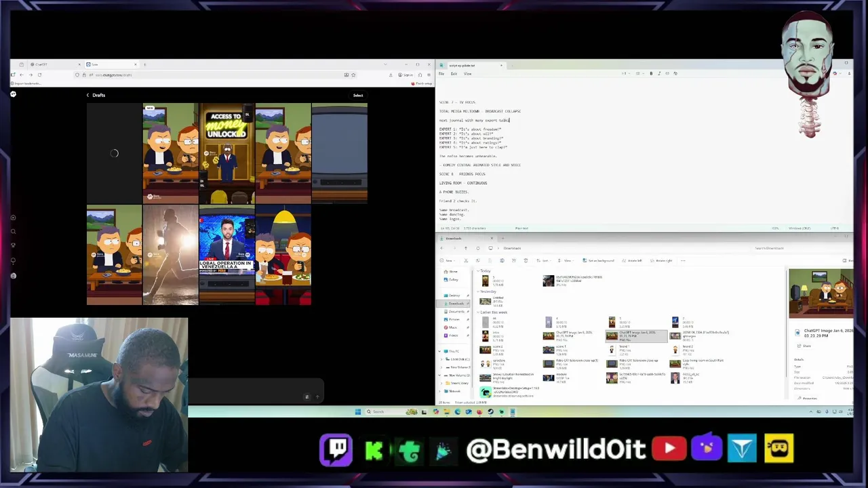Click UTF-8 encoding in Notepad status bar
The image size is (868, 488).
click(x=835, y=228)
